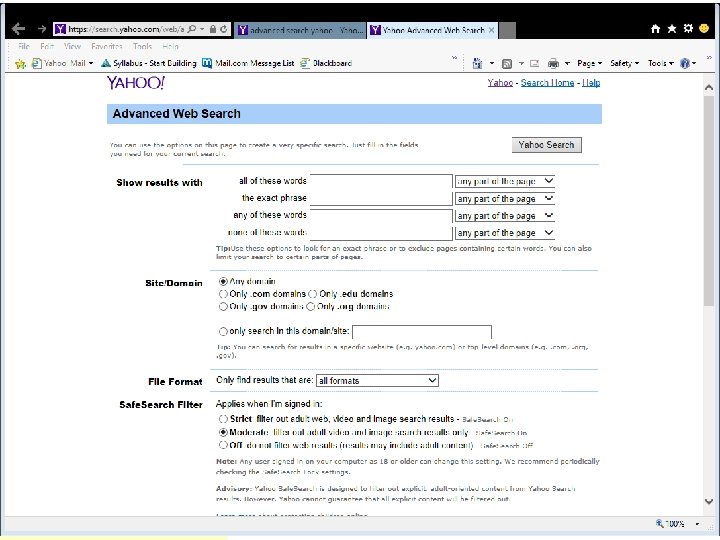Switch to the 'advanced search yahoo' tab
Image resolution: width=720 pixels, height=540 pixels.
pos(300,30)
